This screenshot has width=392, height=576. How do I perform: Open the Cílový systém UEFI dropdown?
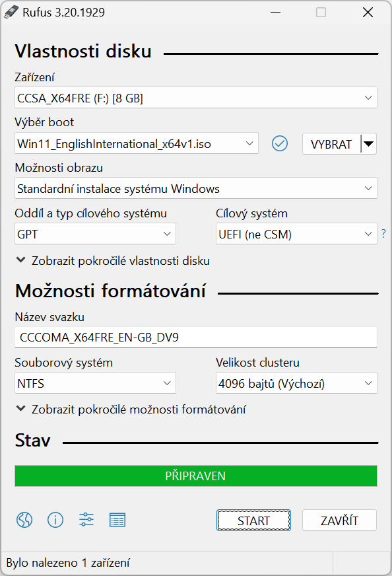[296, 234]
